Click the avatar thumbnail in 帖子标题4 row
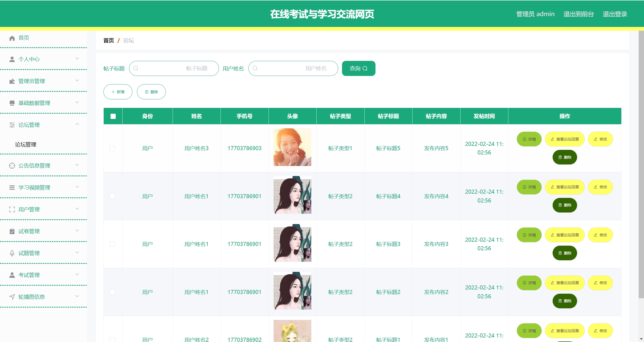Screen dimensions: 644x342 [292, 195]
